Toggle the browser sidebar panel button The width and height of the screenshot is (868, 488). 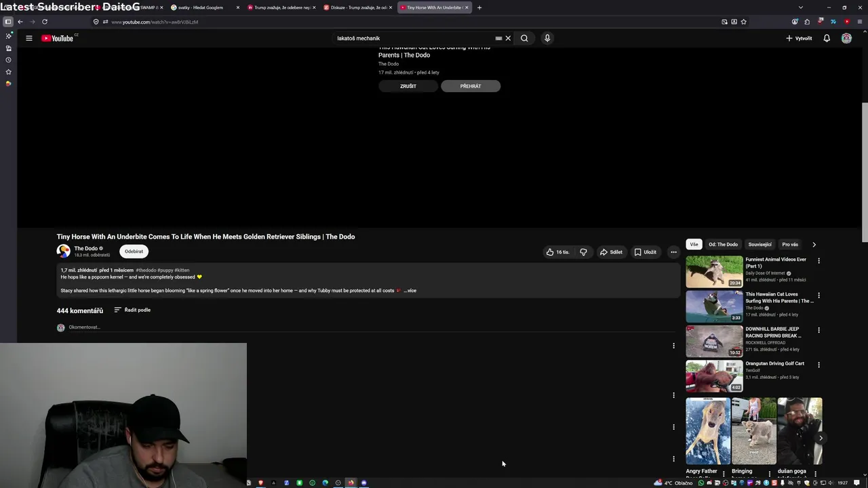(x=8, y=22)
